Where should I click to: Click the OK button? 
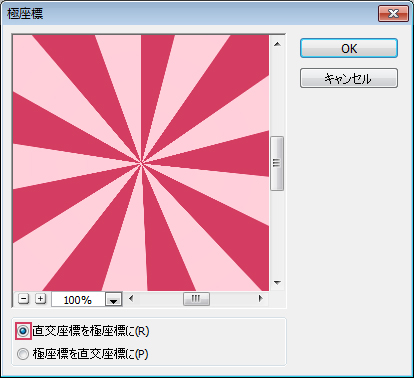tap(349, 48)
